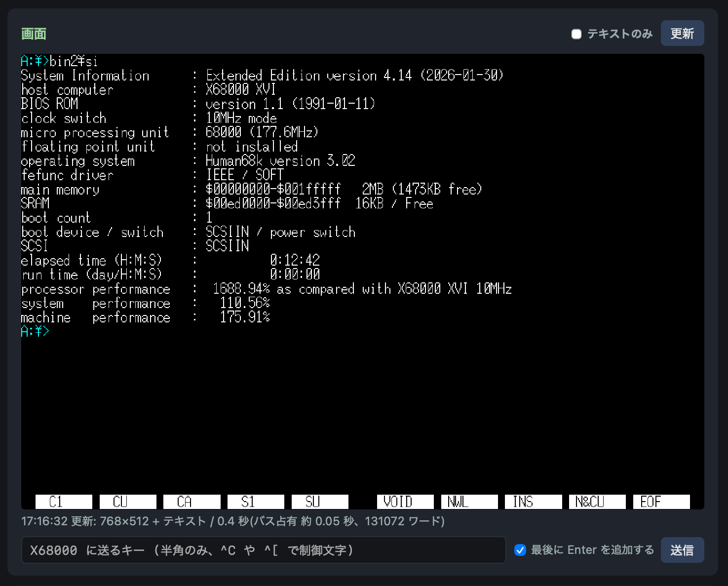Click the 送信 send button
The image size is (728, 586).
point(682,550)
